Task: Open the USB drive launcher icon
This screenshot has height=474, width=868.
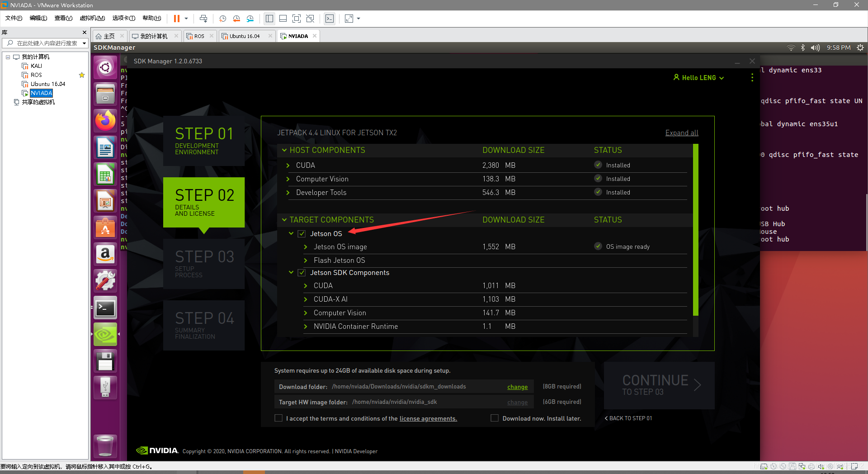Action: tap(105, 388)
